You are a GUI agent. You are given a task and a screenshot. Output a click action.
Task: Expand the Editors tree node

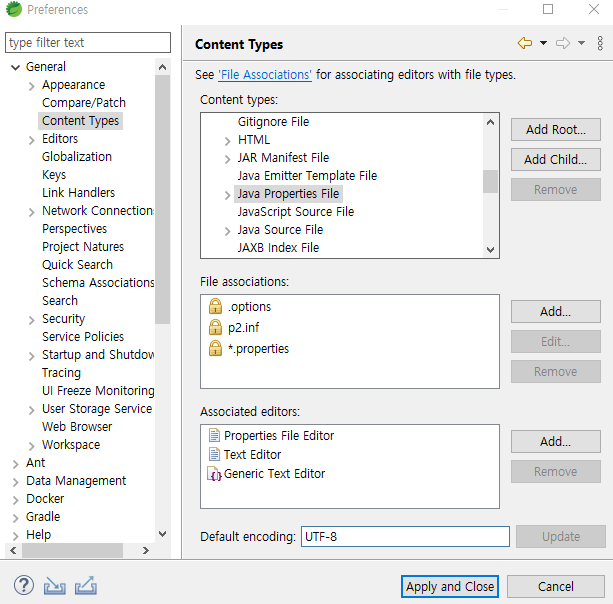[32, 140]
